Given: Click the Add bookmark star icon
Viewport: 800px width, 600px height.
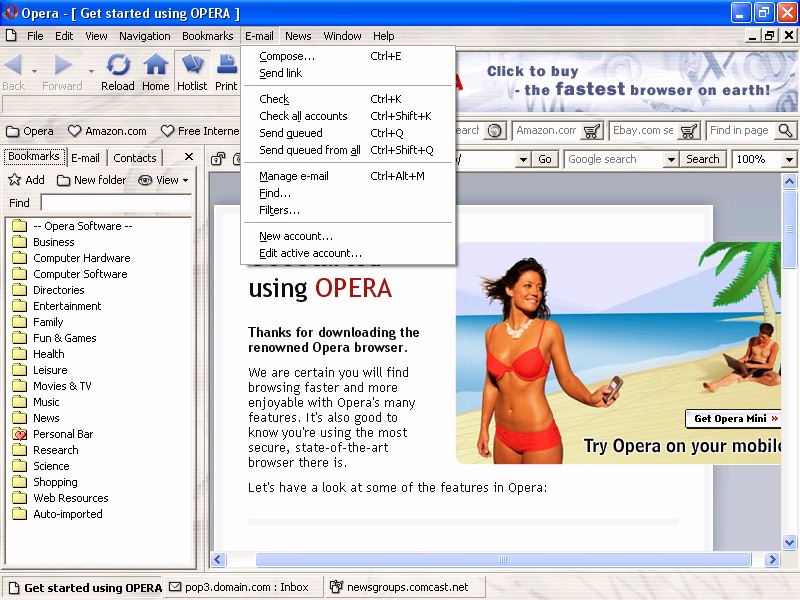Looking at the screenshot, I should pyautogui.click(x=15, y=180).
